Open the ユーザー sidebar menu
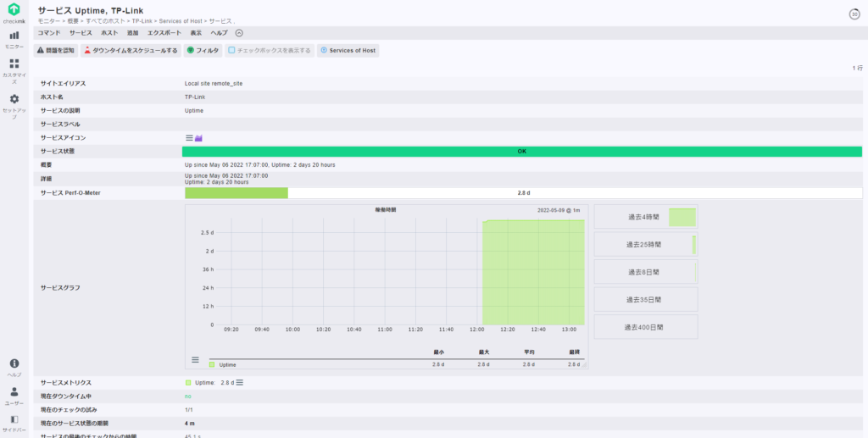The height and width of the screenshot is (438, 868). (14, 396)
